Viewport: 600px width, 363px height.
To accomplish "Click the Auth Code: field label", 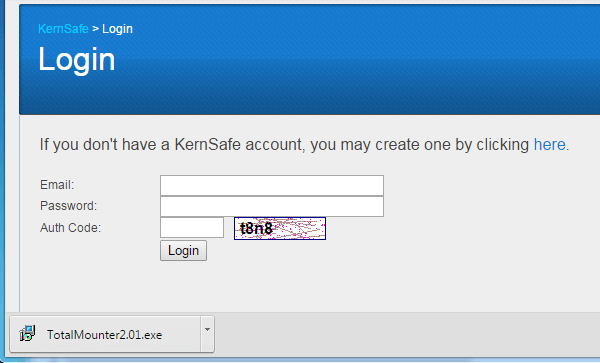I will [x=70, y=228].
